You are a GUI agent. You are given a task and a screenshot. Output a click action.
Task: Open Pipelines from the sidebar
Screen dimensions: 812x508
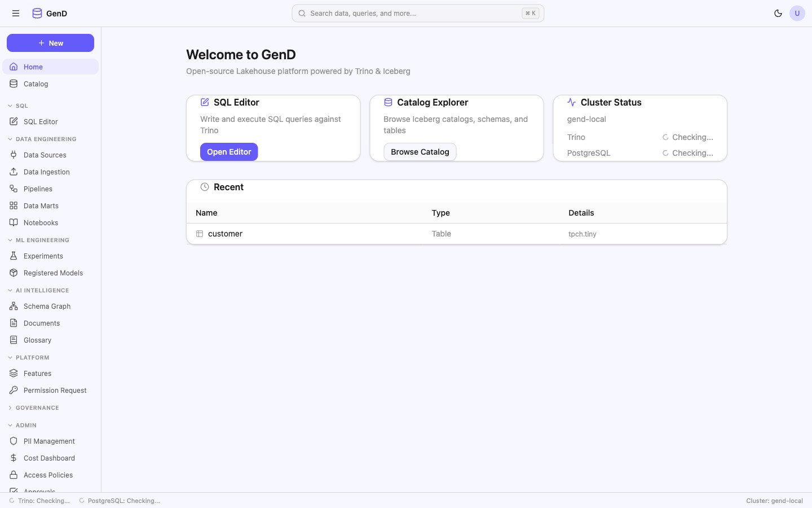[x=38, y=189]
